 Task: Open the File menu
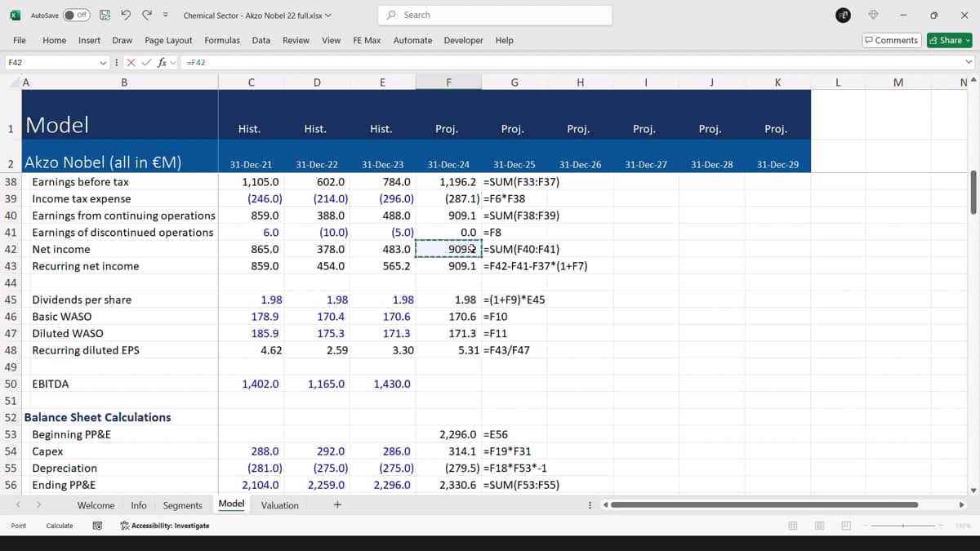pyautogui.click(x=20, y=40)
